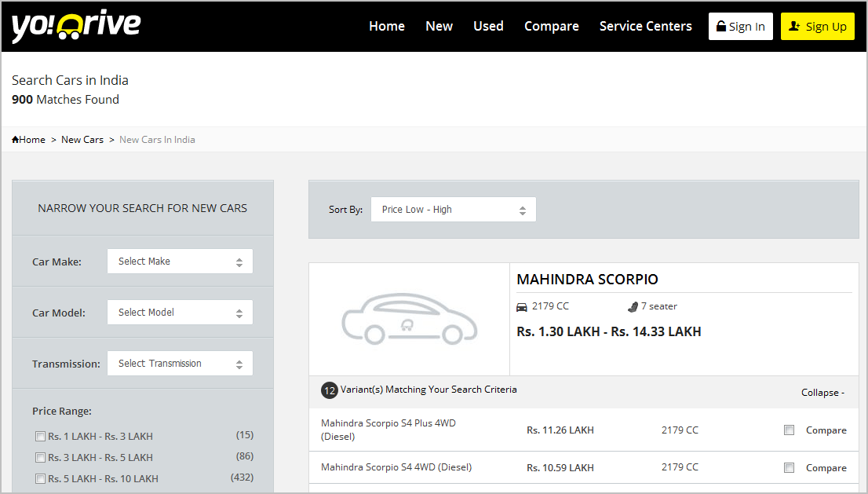Click the 900 Matches Found text
The width and height of the screenshot is (868, 494).
65,100
